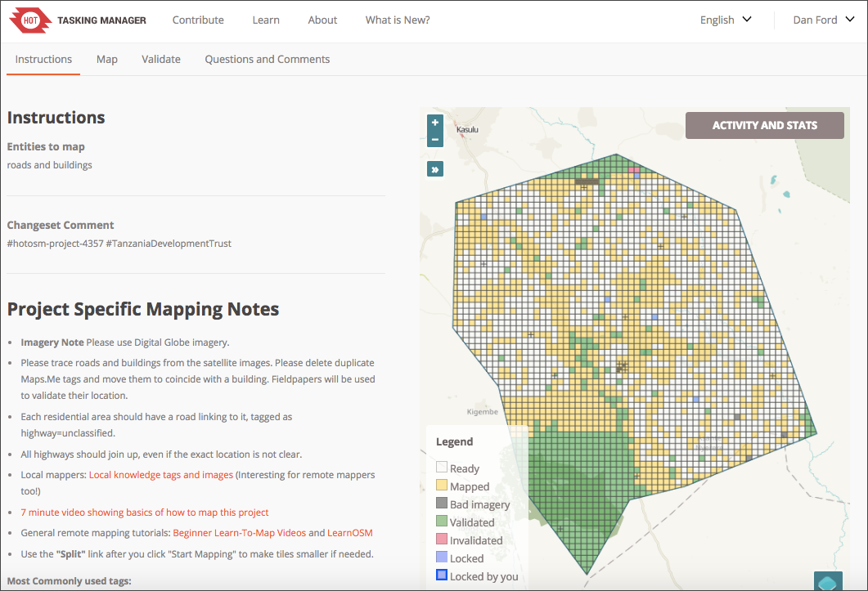
Task: Click the layers icon at map corner
Action: pos(828,581)
